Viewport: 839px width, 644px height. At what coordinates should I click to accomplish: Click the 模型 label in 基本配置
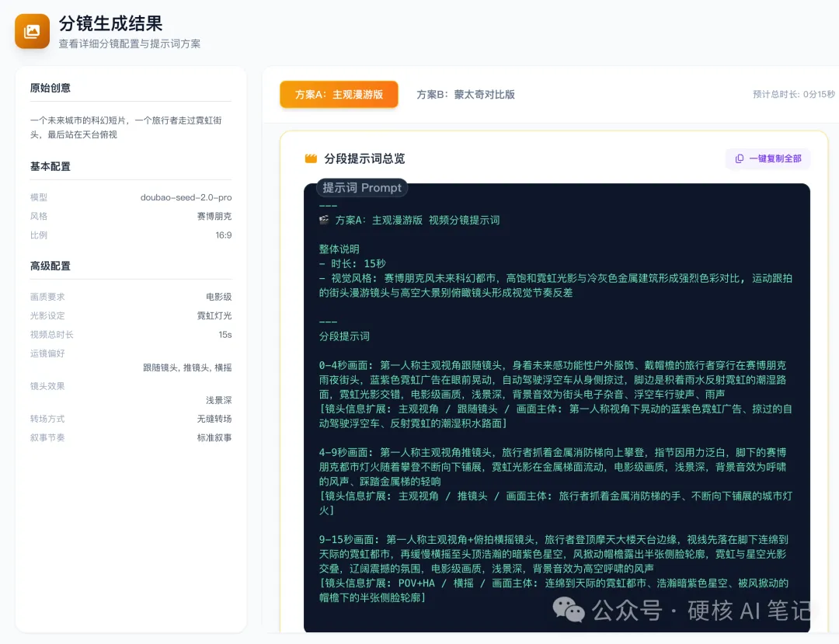coord(38,197)
